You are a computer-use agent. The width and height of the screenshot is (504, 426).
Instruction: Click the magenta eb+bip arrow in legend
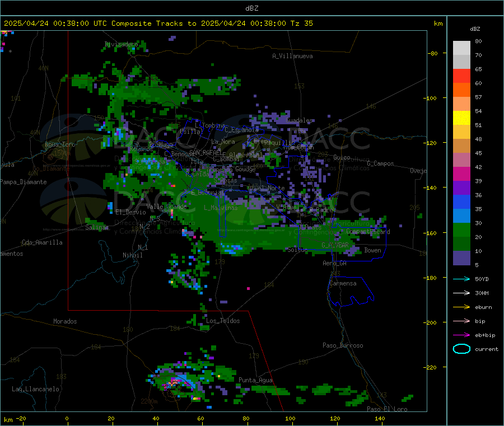[x=461, y=335]
